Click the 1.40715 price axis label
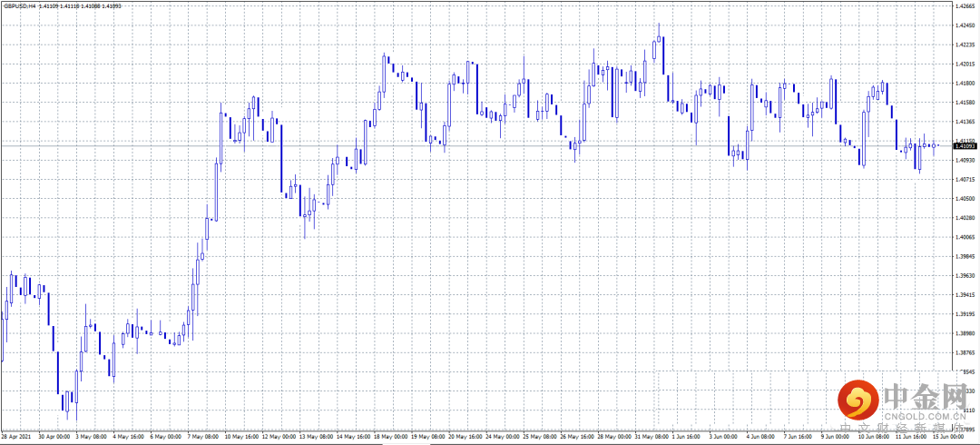This screenshot has height=445, width=980. (964, 180)
